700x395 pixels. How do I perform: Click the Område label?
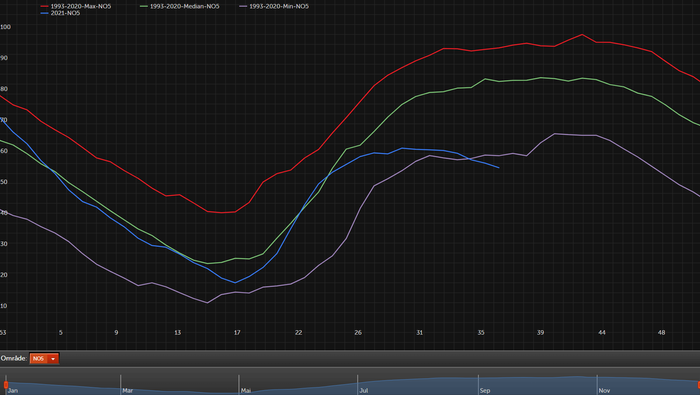click(14, 358)
